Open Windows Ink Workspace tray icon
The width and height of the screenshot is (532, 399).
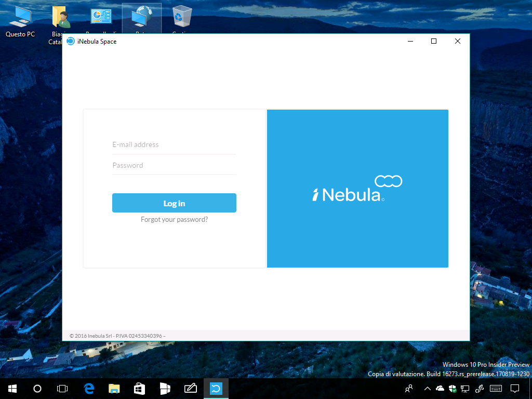point(480,389)
